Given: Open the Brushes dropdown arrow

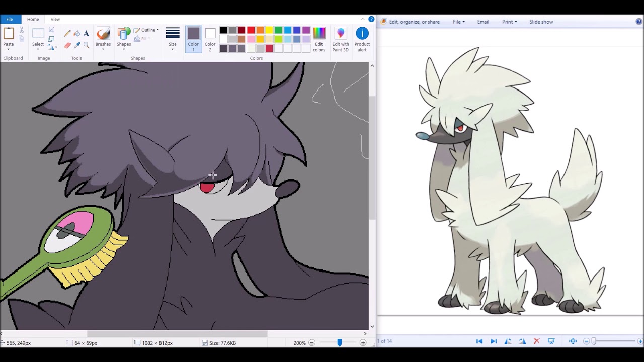Looking at the screenshot, I should (103, 49).
